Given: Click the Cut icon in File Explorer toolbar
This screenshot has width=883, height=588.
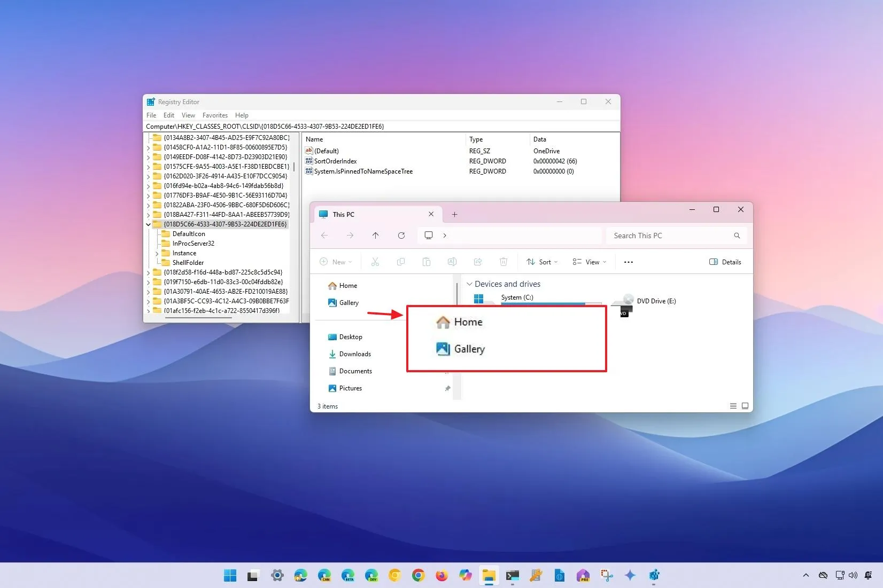Looking at the screenshot, I should pyautogui.click(x=375, y=262).
